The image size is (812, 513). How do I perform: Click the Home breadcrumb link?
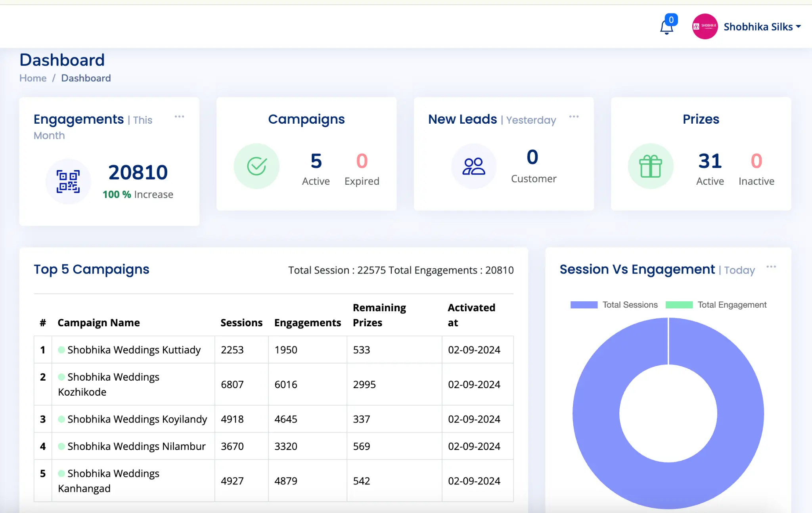click(x=33, y=78)
